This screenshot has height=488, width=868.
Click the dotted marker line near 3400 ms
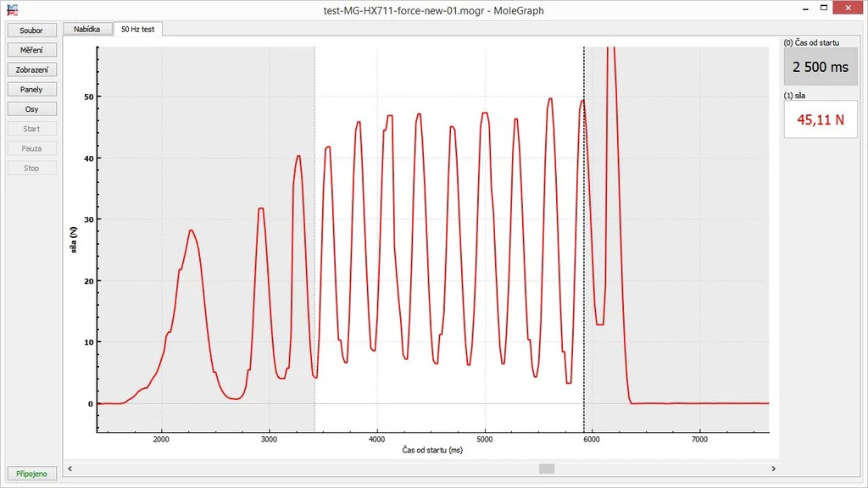(315, 239)
